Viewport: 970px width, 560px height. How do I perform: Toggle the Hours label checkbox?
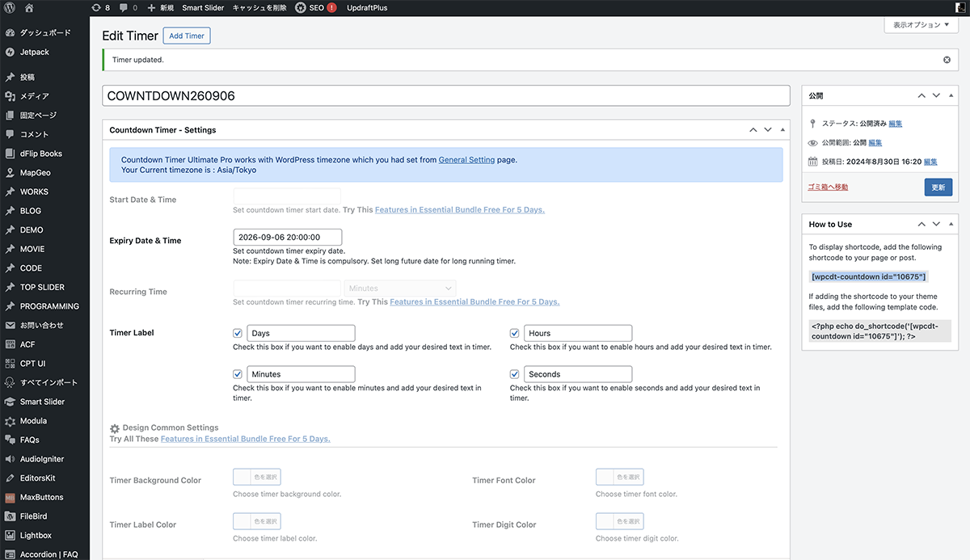[x=514, y=333]
